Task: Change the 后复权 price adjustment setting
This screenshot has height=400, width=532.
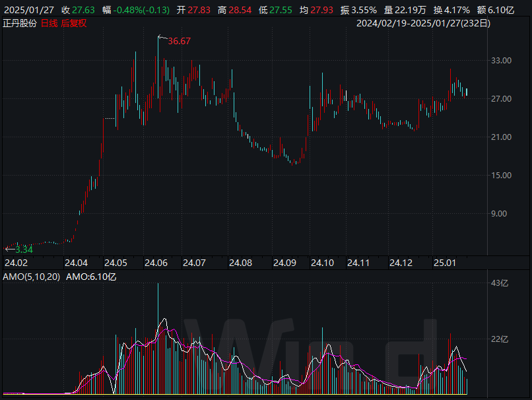Action: 74,23
